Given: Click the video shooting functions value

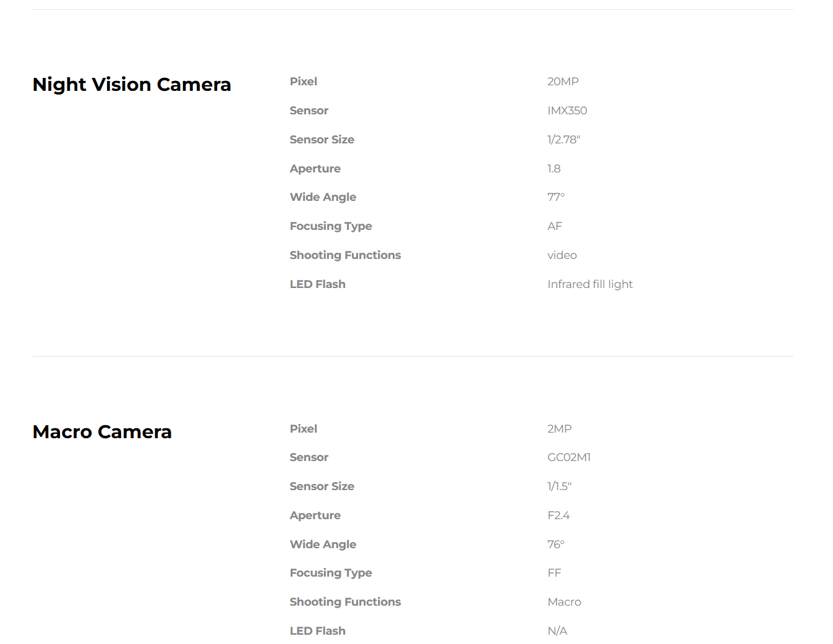Looking at the screenshot, I should [x=562, y=255].
